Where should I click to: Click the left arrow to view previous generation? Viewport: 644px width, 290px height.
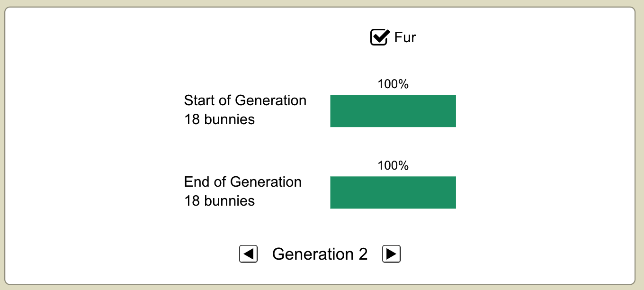pos(248,254)
